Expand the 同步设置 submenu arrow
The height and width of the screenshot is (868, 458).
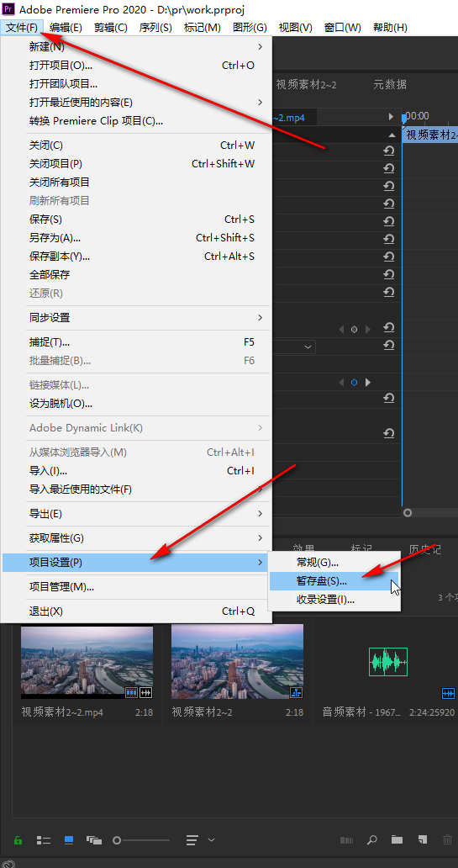[x=260, y=318]
